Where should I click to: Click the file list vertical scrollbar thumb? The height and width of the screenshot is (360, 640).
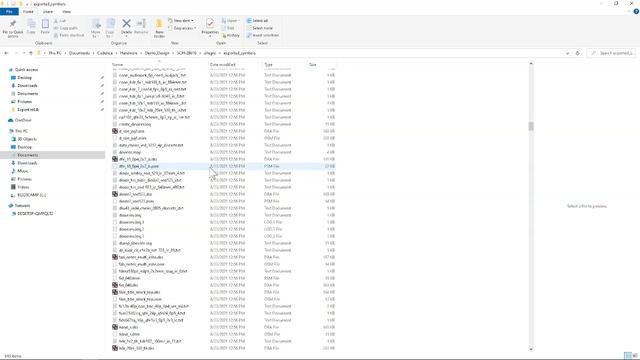click(531, 126)
